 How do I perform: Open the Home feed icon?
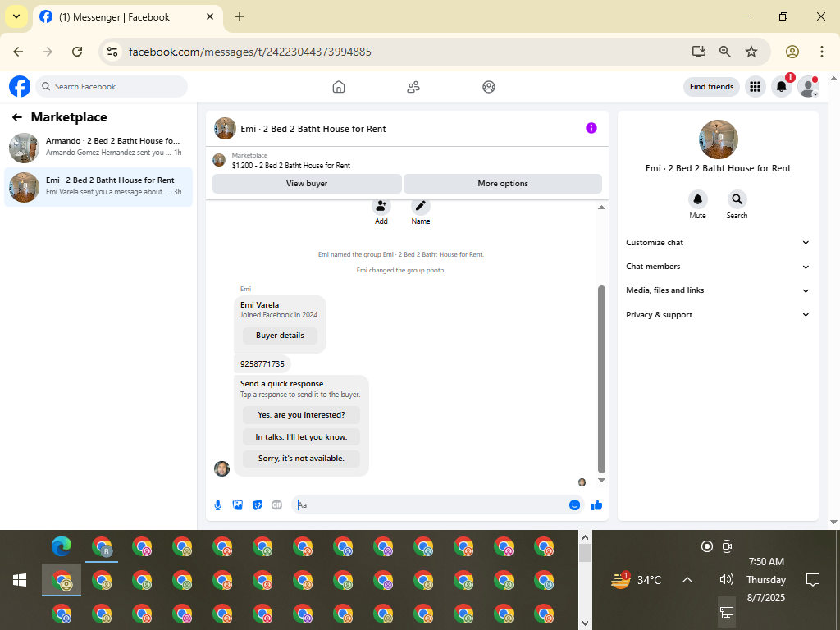point(339,87)
